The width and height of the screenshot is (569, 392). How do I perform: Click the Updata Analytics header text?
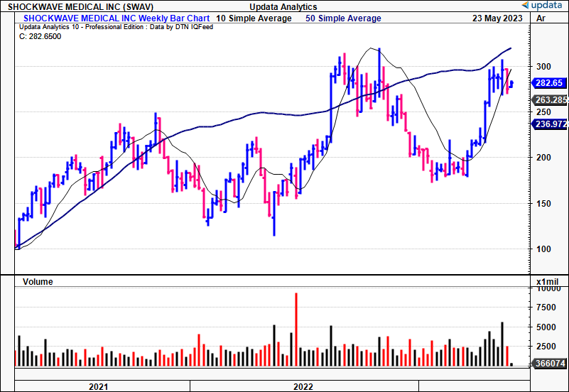pos(283,7)
